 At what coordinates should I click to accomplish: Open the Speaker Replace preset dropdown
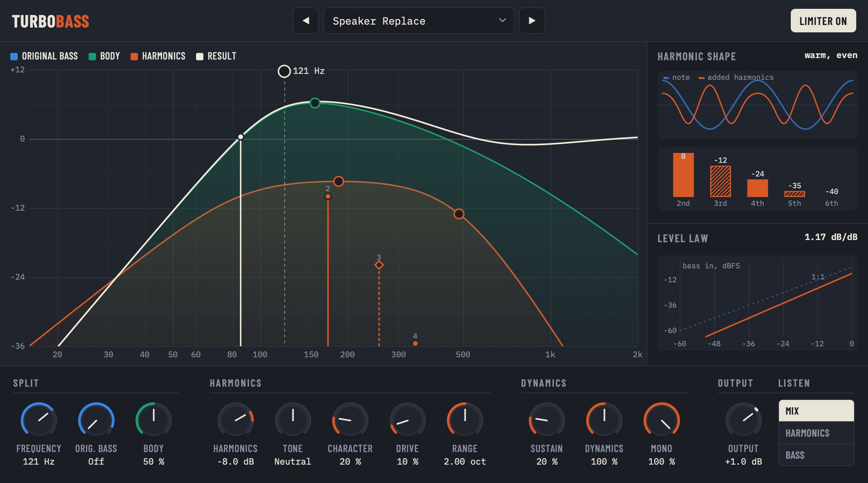(x=419, y=21)
